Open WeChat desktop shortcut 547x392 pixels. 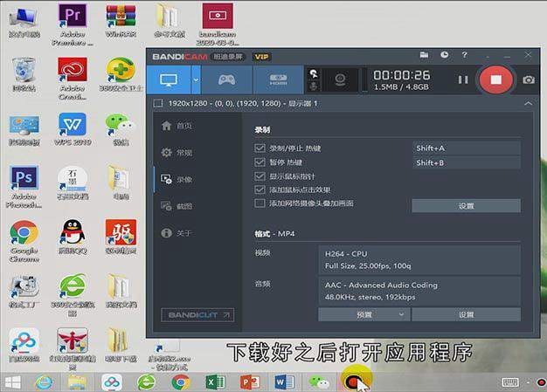tap(121, 129)
